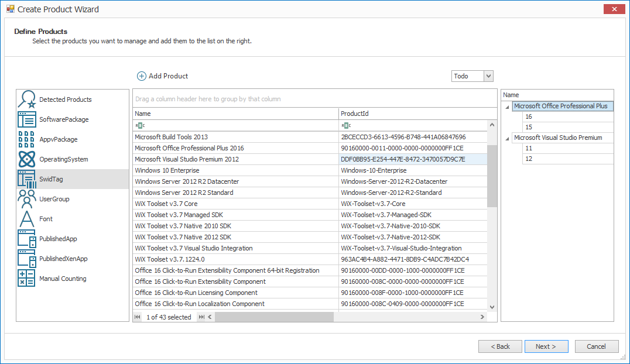Select the WiX Toolset v3.7.1224.0 row
This screenshot has height=364, width=630.
[x=310, y=259]
